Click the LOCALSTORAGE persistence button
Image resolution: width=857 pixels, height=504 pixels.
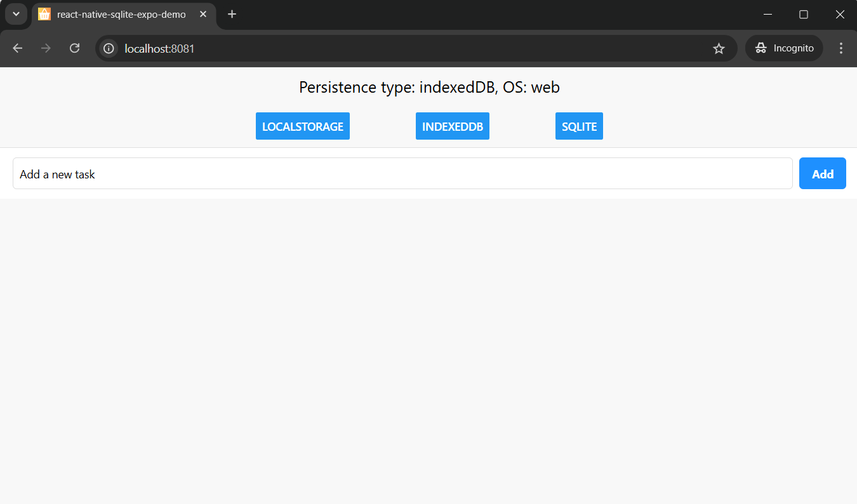(303, 126)
